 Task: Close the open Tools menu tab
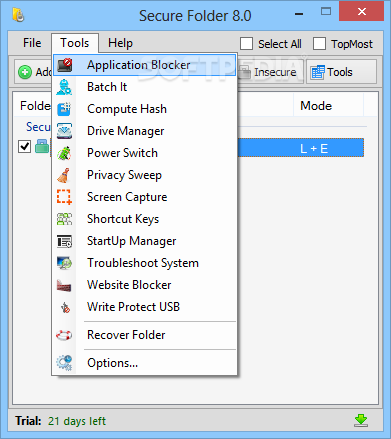75,43
